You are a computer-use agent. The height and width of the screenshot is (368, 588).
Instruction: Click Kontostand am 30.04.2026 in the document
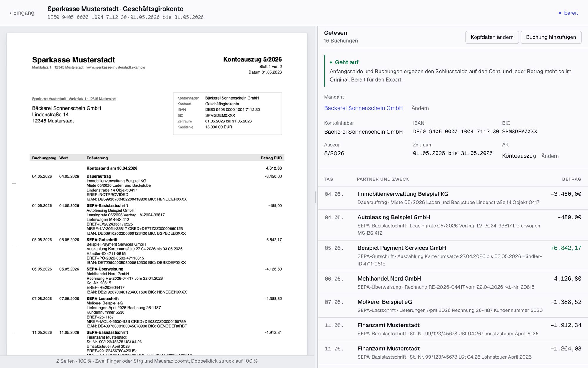coord(112,168)
